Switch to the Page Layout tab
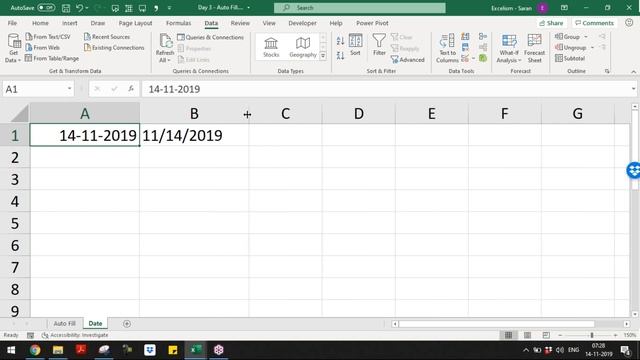Screen dimensions: 640x360 [x=135, y=23]
